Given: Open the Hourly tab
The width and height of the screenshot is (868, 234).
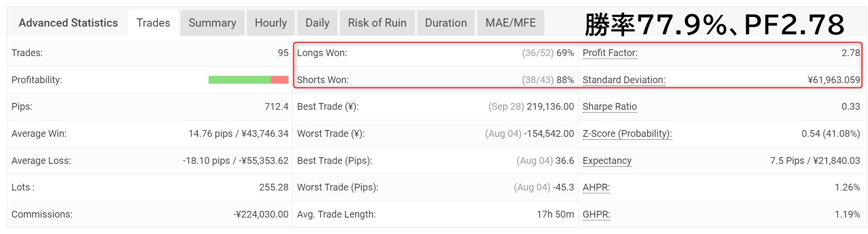Looking at the screenshot, I should [x=271, y=23].
